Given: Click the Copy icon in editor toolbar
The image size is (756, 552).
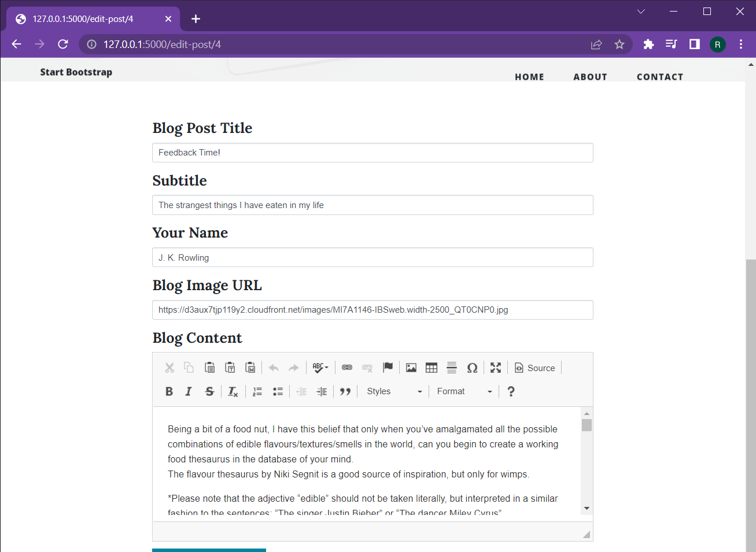Looking at the screenshot, I should [189, 368].
